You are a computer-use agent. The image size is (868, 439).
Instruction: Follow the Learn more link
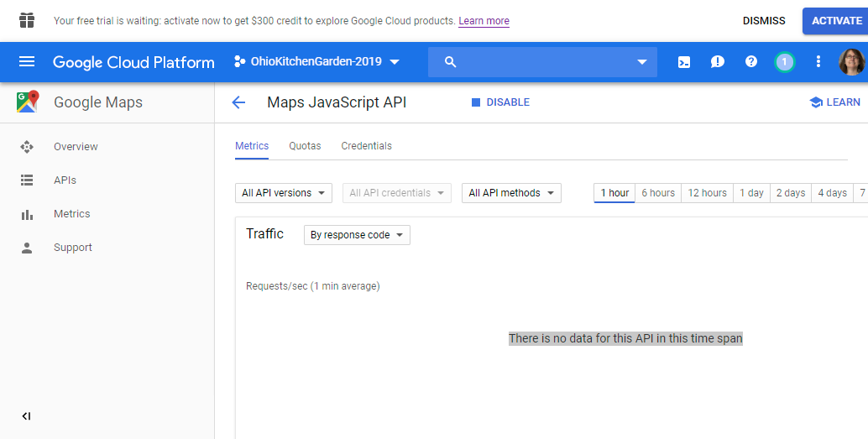pyautogui.click(x=484, y=21)
